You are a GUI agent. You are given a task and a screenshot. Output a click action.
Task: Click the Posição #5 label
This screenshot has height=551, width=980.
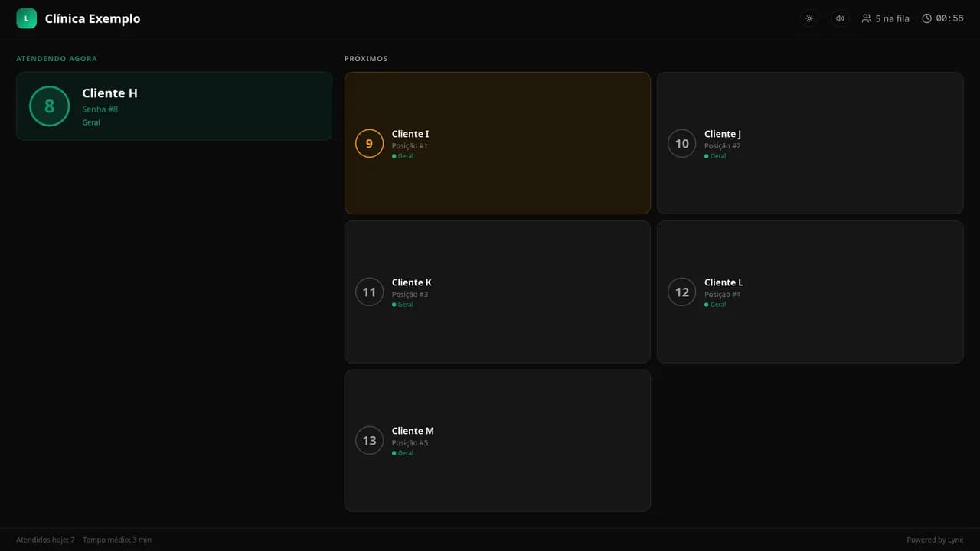[410, 443]
